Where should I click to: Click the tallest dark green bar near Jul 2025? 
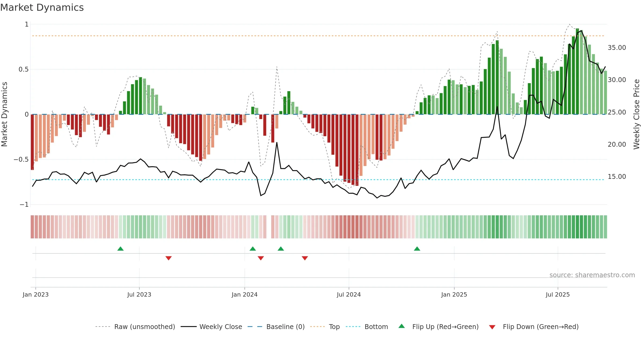point(577,71)
